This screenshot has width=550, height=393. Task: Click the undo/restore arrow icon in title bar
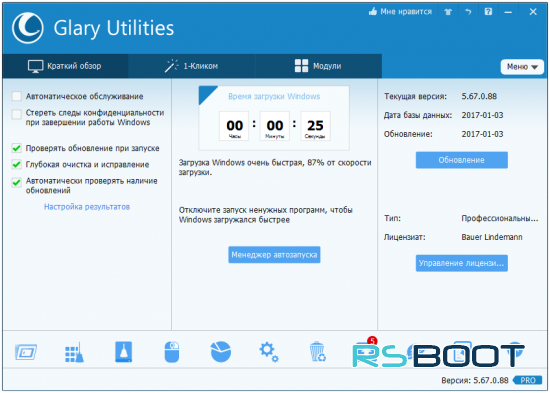pos(468,12)
